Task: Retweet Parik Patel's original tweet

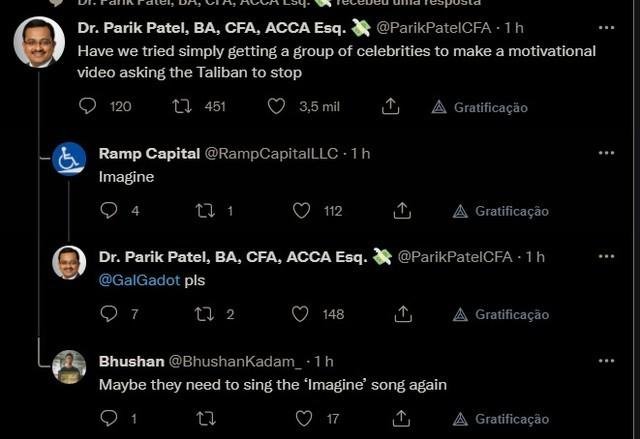Action: [182, 106]
